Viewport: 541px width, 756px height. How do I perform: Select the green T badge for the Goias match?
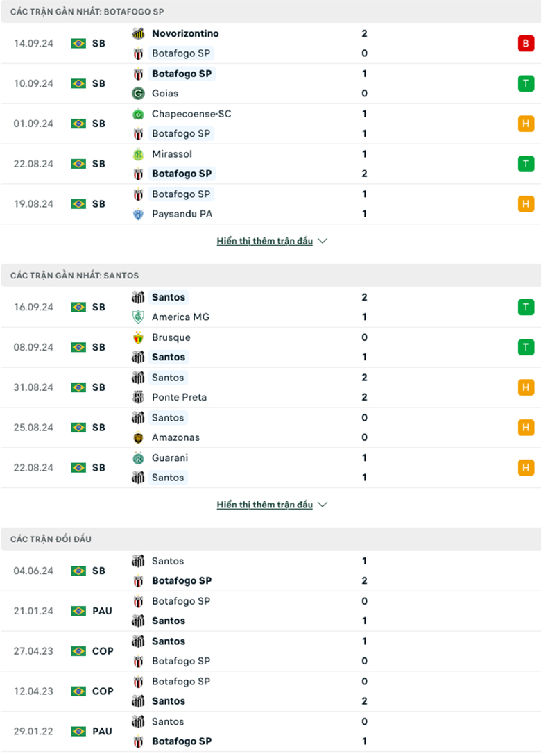(x=526, y=83)
